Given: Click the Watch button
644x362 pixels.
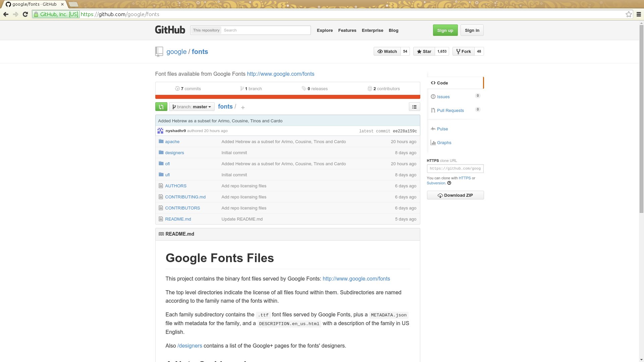Looking at the screenshot, I should [387, 51].
